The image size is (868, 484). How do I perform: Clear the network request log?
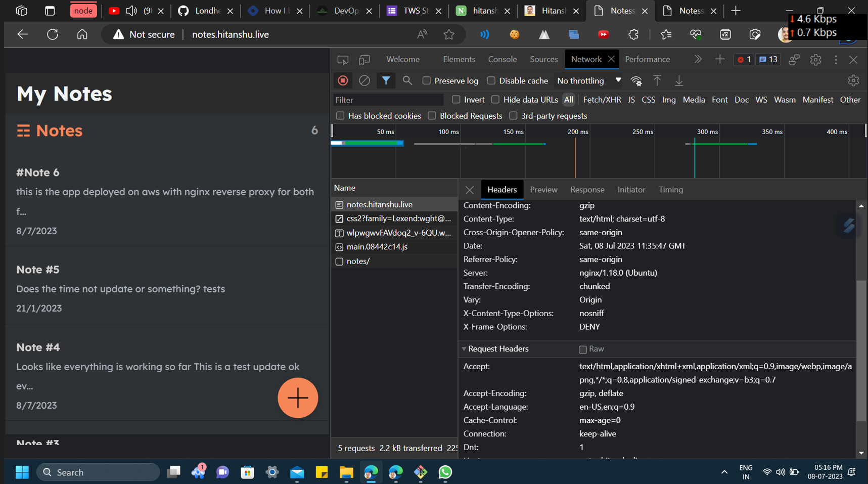point(364,80)
